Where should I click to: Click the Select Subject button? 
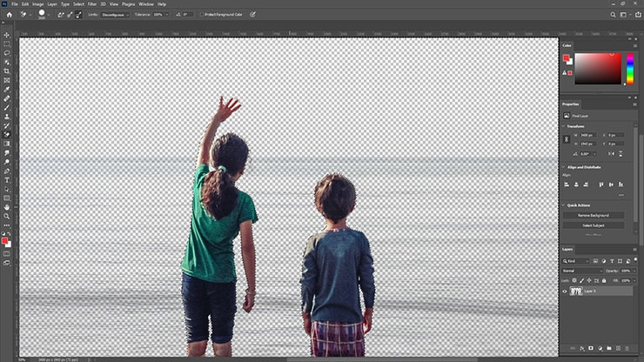594,225
